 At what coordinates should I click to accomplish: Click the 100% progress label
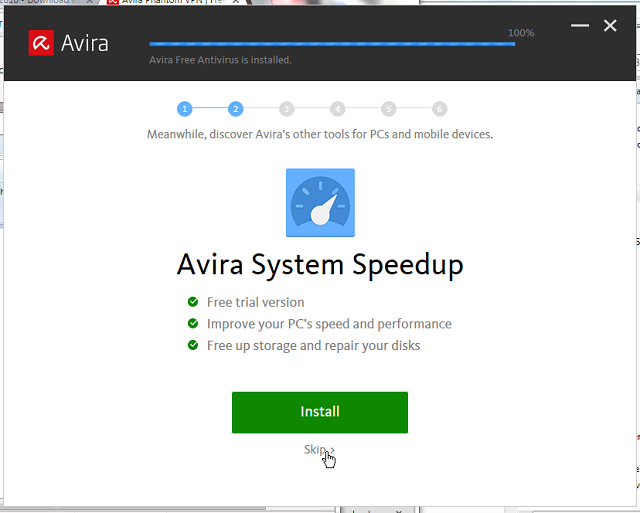[521, 33]
